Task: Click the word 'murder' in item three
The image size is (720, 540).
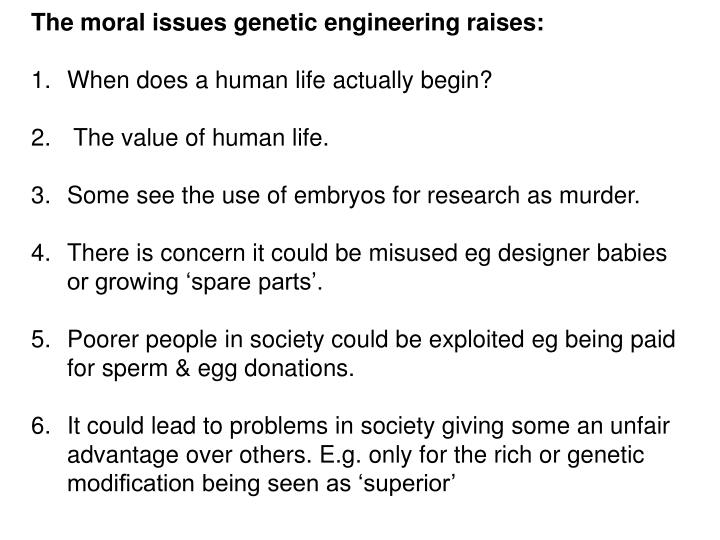Action: point(599,196)
